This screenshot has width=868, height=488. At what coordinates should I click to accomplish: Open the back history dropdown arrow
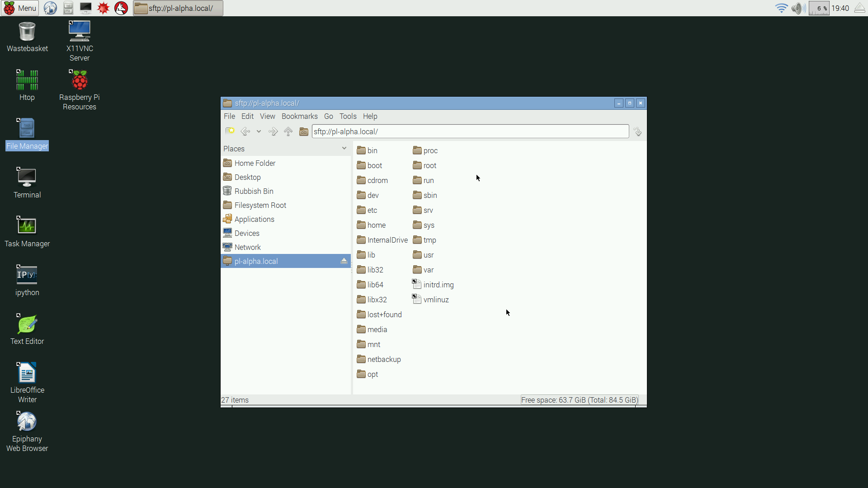pyautogui.click(x=259, y=131)
